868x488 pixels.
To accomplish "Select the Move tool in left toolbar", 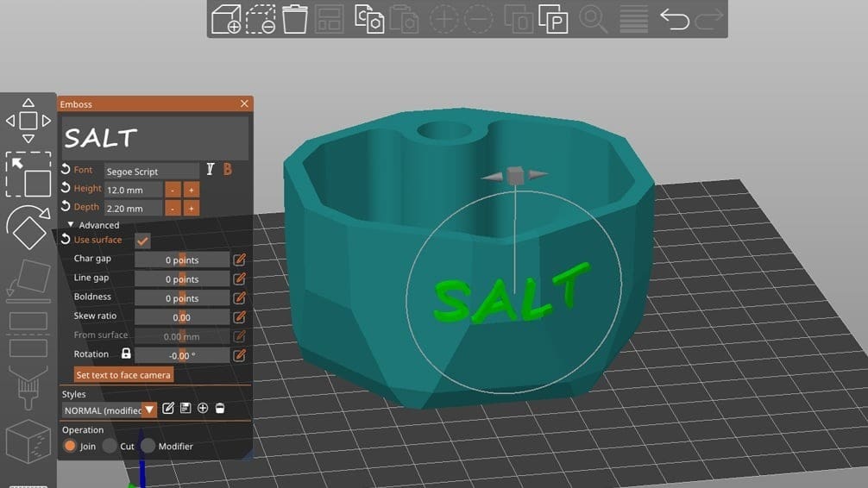I will coord(28,121).
